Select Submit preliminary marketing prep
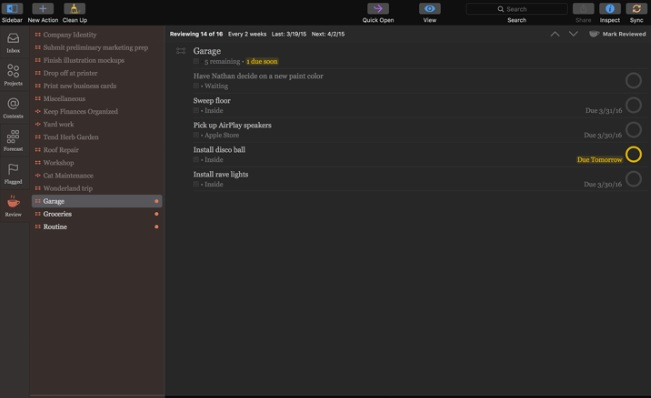 (97, 48)
